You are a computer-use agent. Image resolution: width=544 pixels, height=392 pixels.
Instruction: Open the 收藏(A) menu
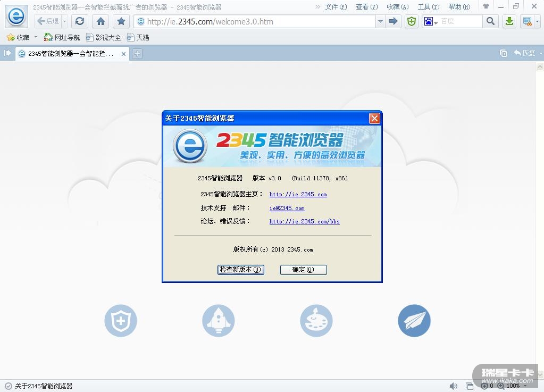[x=398, y=7]
